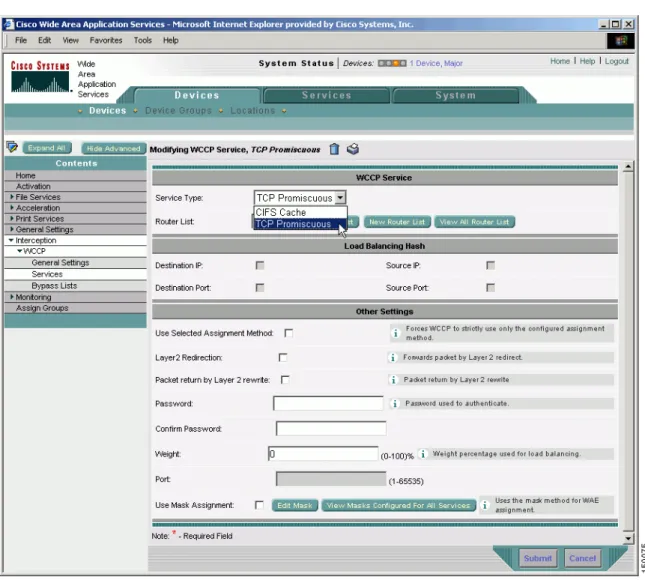Click in the Weight input field
The height and width of the screenshot is (580, 645).
(x=323, y=453)
